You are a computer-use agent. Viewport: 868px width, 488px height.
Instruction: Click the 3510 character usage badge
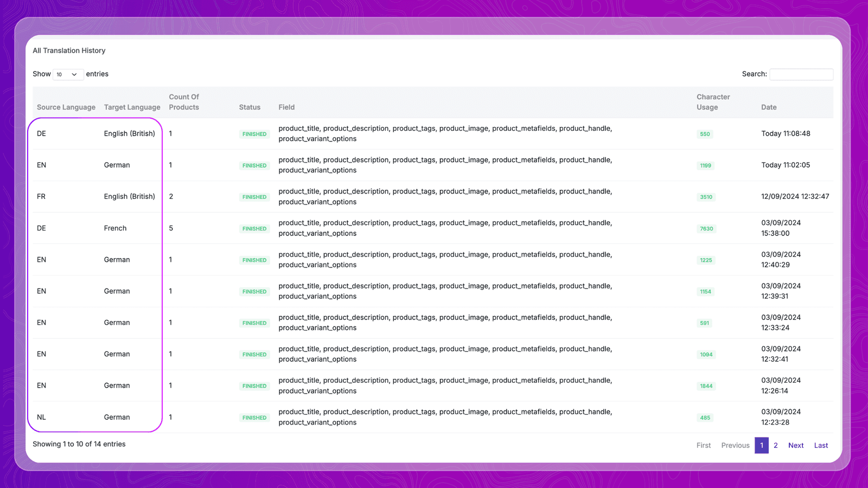pyautogui.click(x=706, y=197)
